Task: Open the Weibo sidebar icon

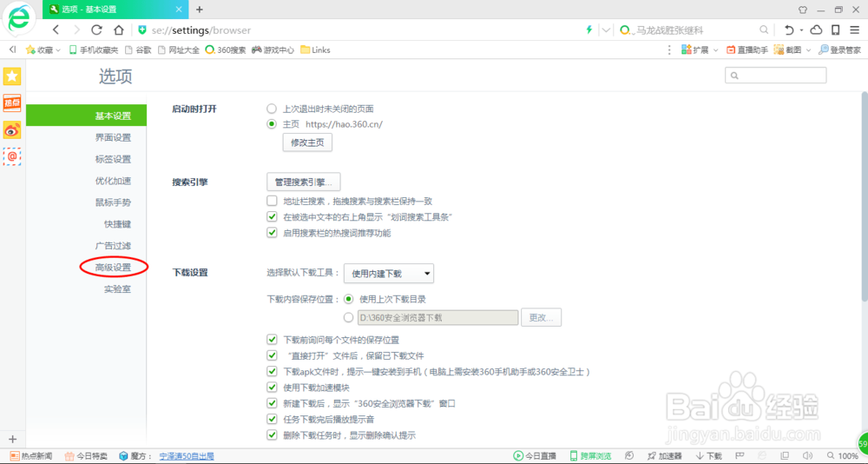Action: (12, 130)
